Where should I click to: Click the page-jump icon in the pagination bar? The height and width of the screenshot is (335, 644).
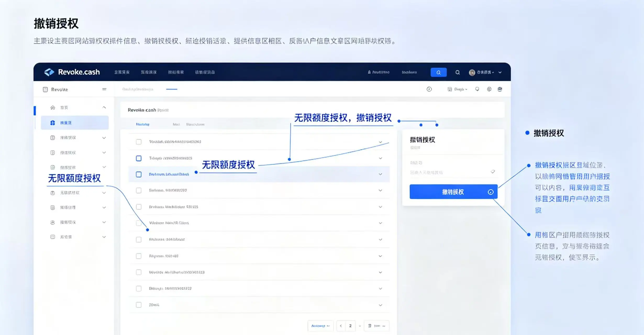370,326
